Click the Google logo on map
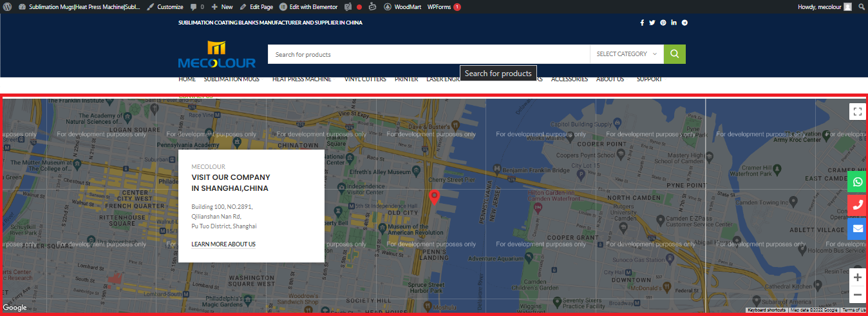Screen dimensions: 868x316 [15, 308]
